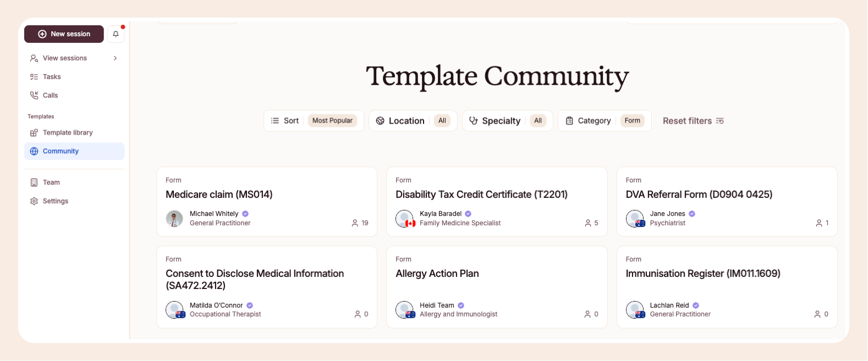Image resolution: width=868 pixels, height=361 pixels.
Task: Click Michael Whitely's verified badge
Action: pos(245,214)
